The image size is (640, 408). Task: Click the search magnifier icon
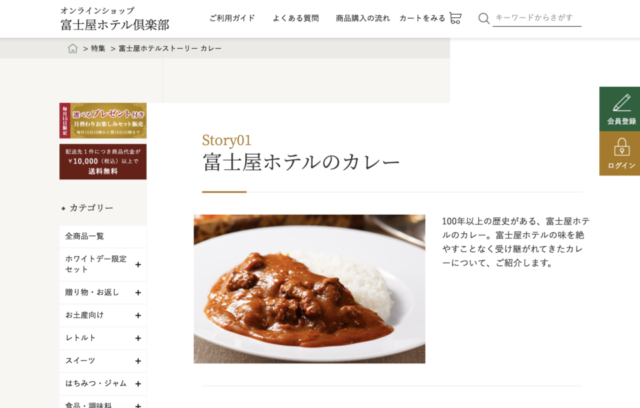coord(484,18)
